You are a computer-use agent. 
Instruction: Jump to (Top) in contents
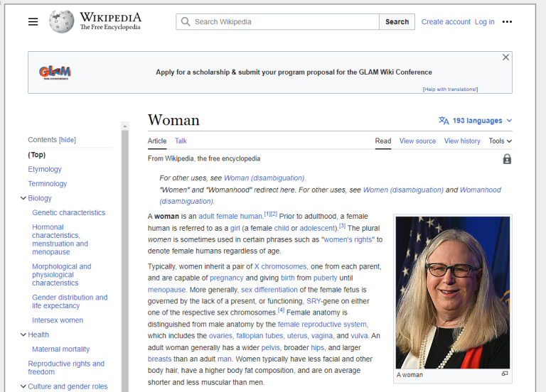pos(36,155)
